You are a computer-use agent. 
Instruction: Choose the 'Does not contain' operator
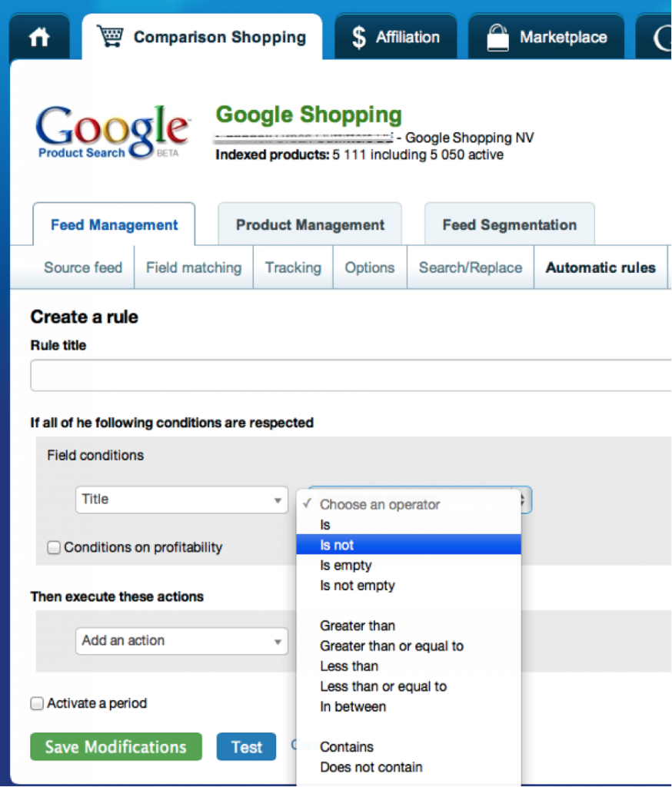coord(409,767)
